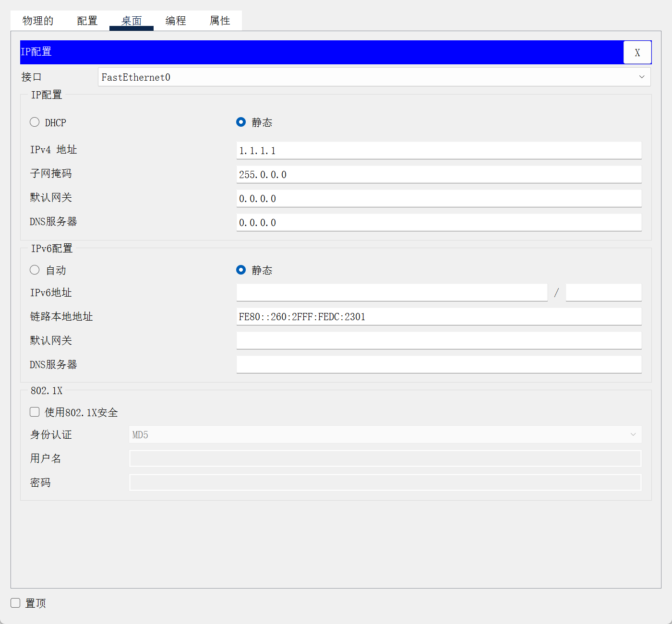Image resolution: width=672 pixels, height=624 pixels.
Task: Click the IPv4 默认网关 field
Action: point(439,198)
